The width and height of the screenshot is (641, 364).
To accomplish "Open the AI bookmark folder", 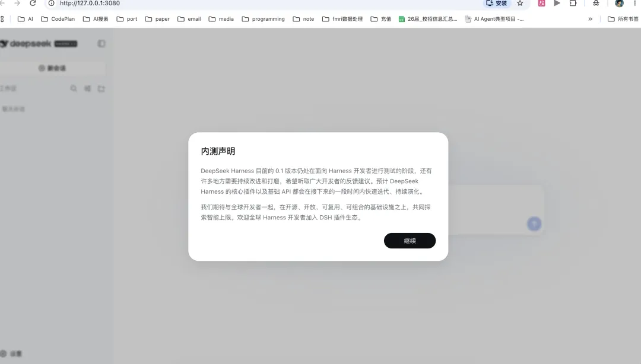I will 26,19.
